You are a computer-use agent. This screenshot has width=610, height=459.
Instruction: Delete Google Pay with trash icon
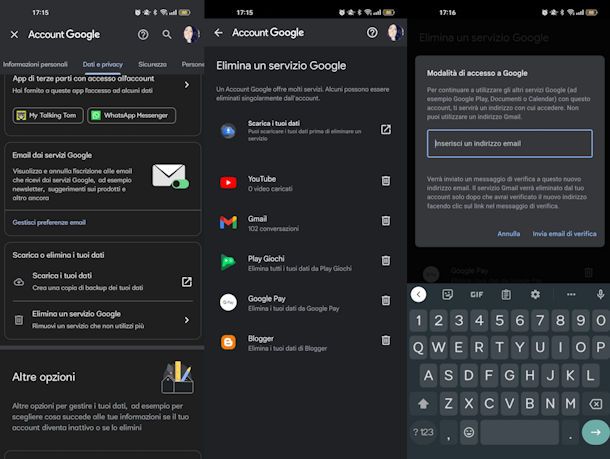pyautogui.click(x=386, y=300)
